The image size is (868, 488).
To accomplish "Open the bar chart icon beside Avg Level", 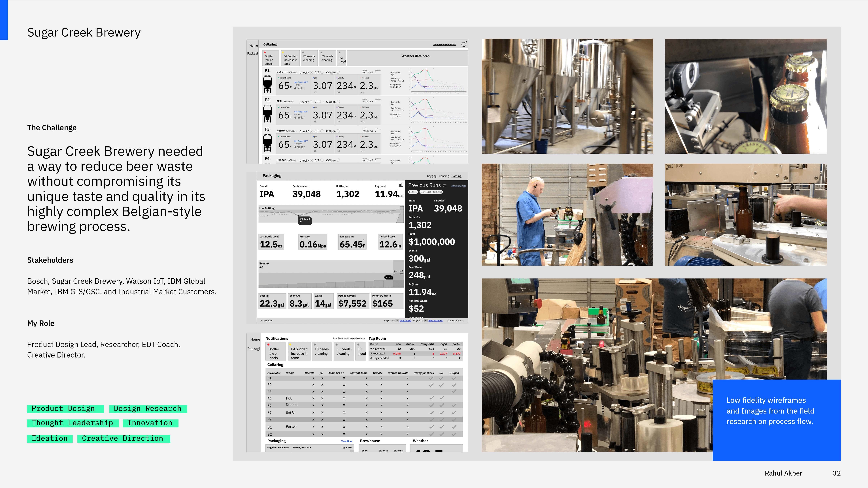I will click(400, 185).
